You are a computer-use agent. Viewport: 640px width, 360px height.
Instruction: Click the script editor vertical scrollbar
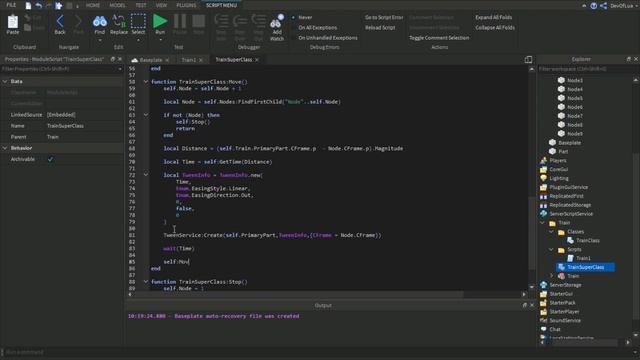[531, 233]
